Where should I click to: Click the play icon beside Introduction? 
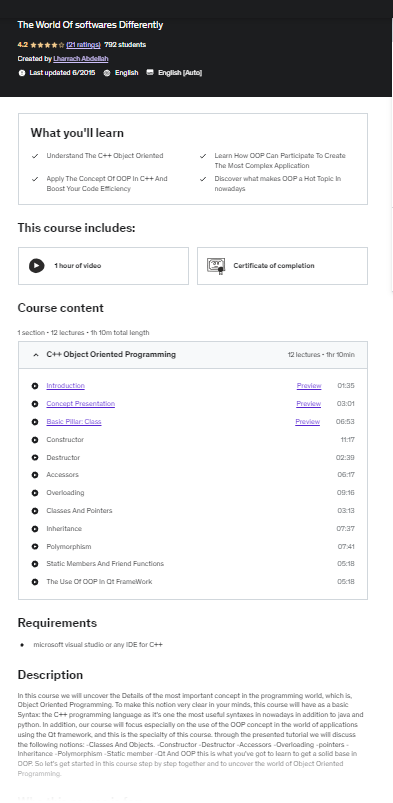click(x=35, y=386)
